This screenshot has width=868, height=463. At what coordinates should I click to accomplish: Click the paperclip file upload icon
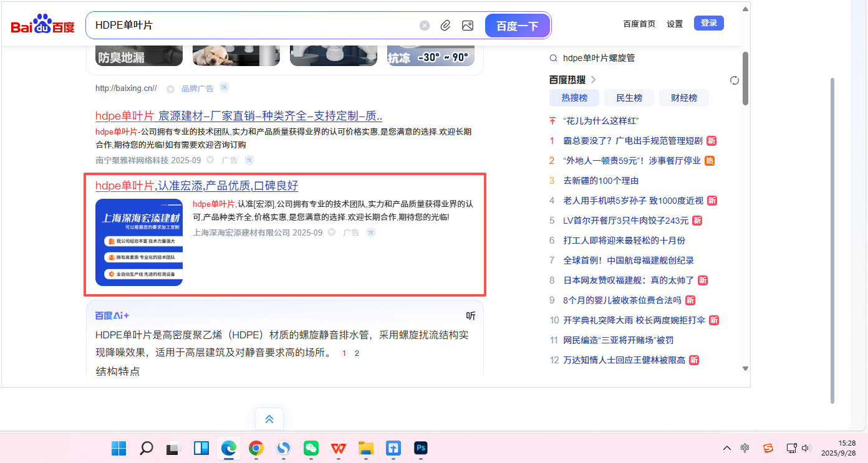point(445,26)
